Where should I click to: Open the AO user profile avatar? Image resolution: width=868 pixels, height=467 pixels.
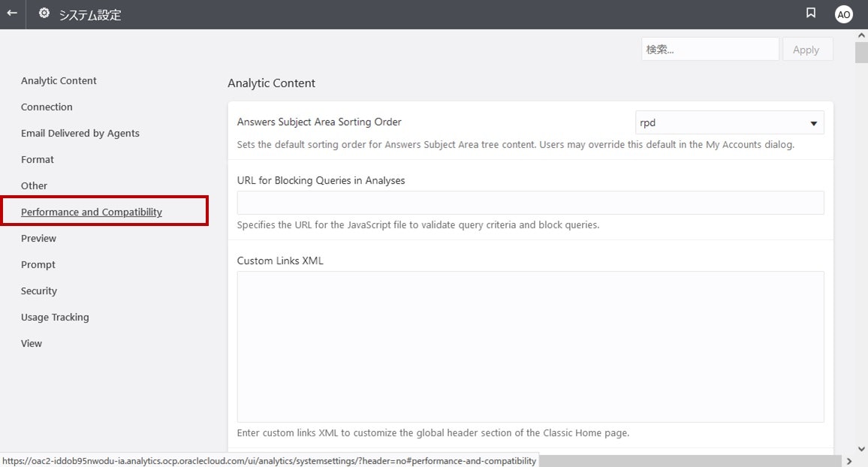844,14
